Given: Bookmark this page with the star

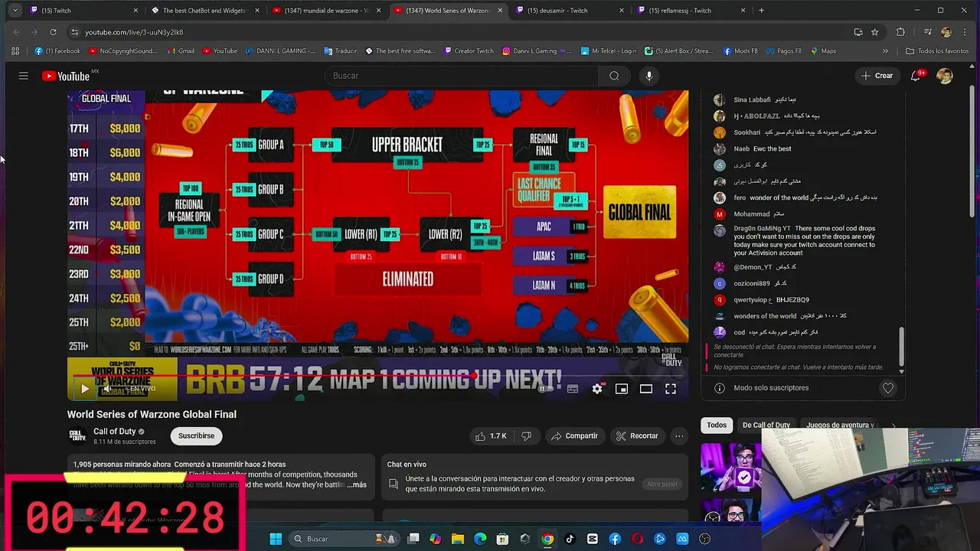Looking at the screenshot, I should pyautogui.click(x=874, y=32).
